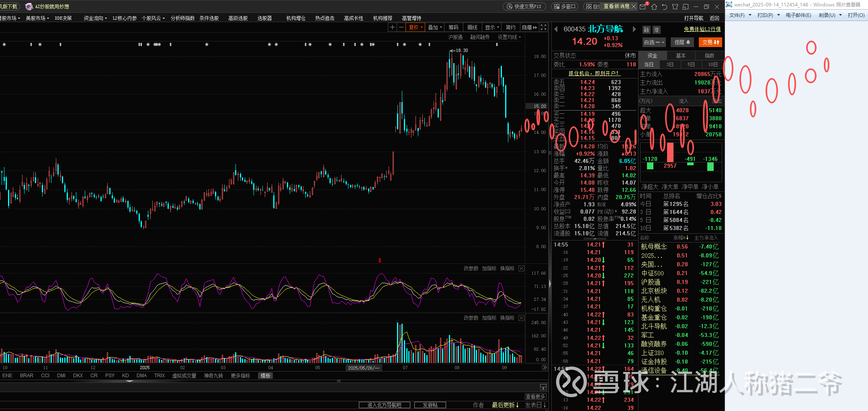This screenshot has width=868, height=411.
Task: Select the TRIX indicator tab
Action: tap(160, 376)
